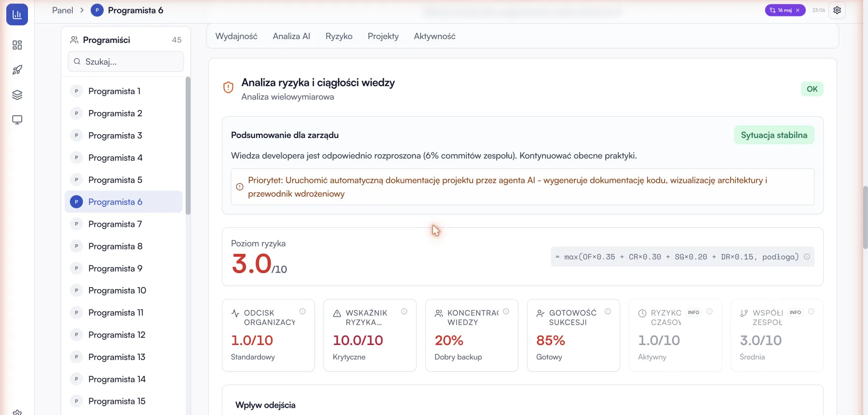
Task: Click the Programista 6 avatar in breadcrumb
Action: point(97,10)
